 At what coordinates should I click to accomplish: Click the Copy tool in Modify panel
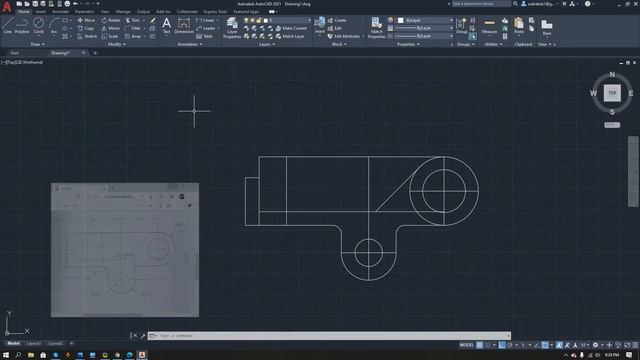86,28
